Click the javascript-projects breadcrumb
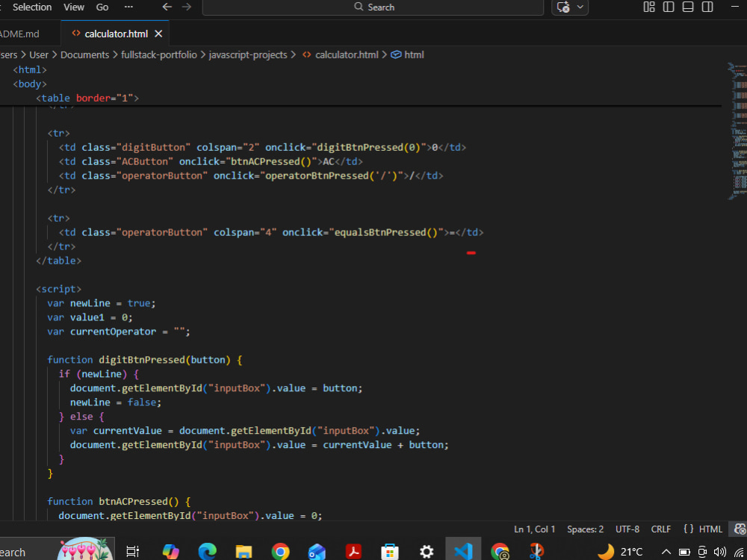 (248, 55)
